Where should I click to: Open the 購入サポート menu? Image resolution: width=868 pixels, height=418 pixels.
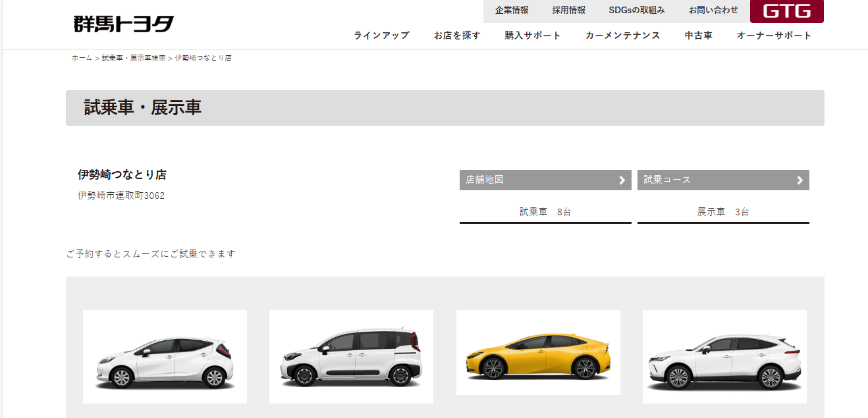click(533, 36)
